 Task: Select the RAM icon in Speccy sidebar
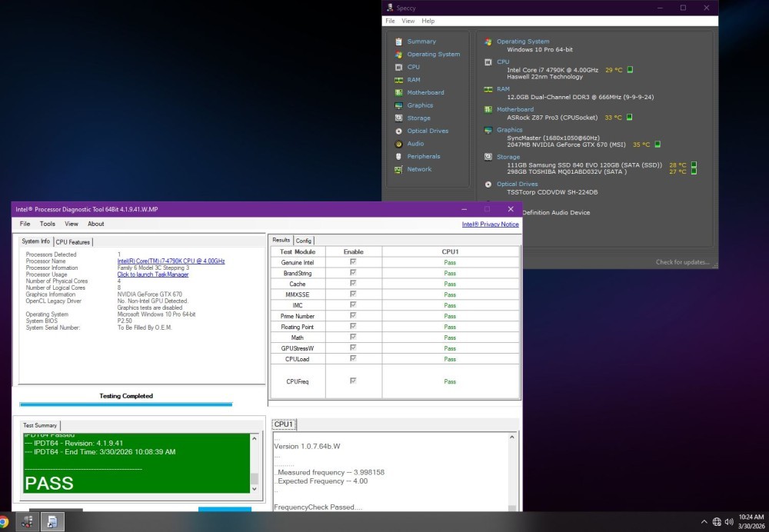point(398,80)
